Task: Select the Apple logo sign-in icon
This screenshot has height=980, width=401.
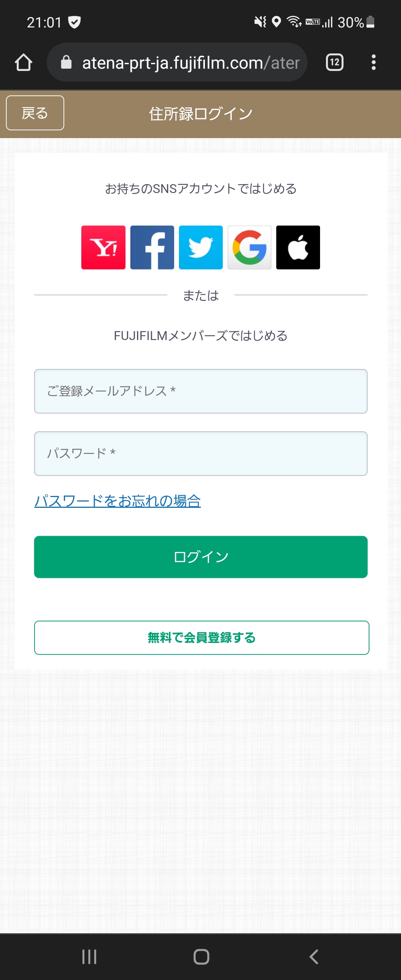Action: pos(298,247)
